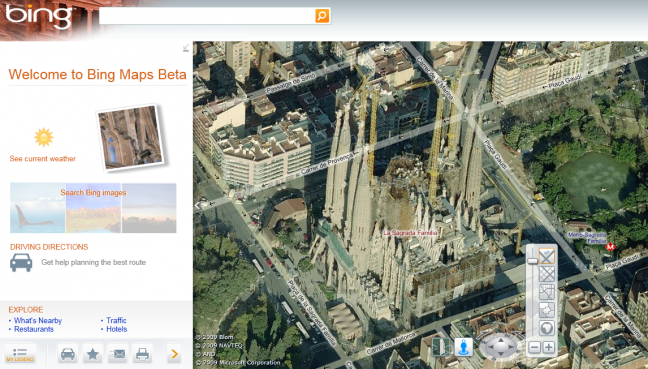Click the printer icon
648x369 pixels.
coord(143,354)
